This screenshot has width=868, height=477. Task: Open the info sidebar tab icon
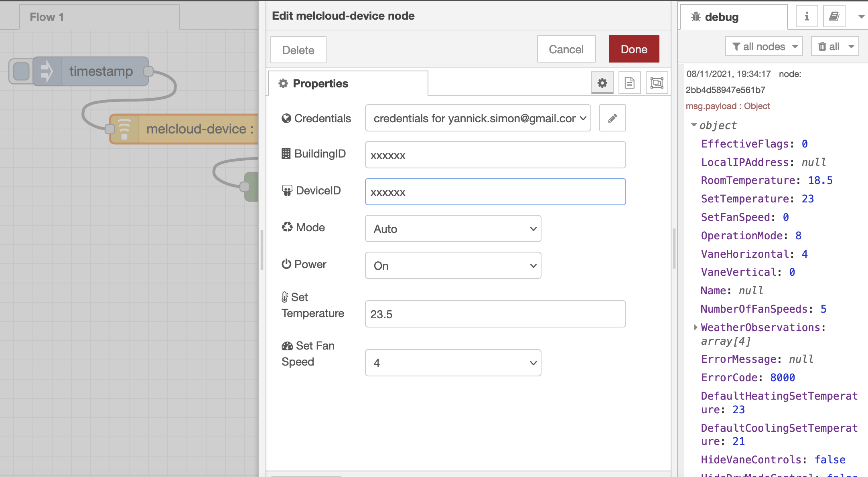click(807, 16)
